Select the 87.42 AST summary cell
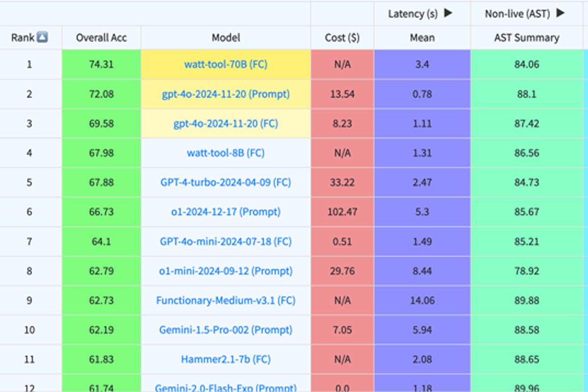This screenshot has height=392, width=588. click(527, 123)
